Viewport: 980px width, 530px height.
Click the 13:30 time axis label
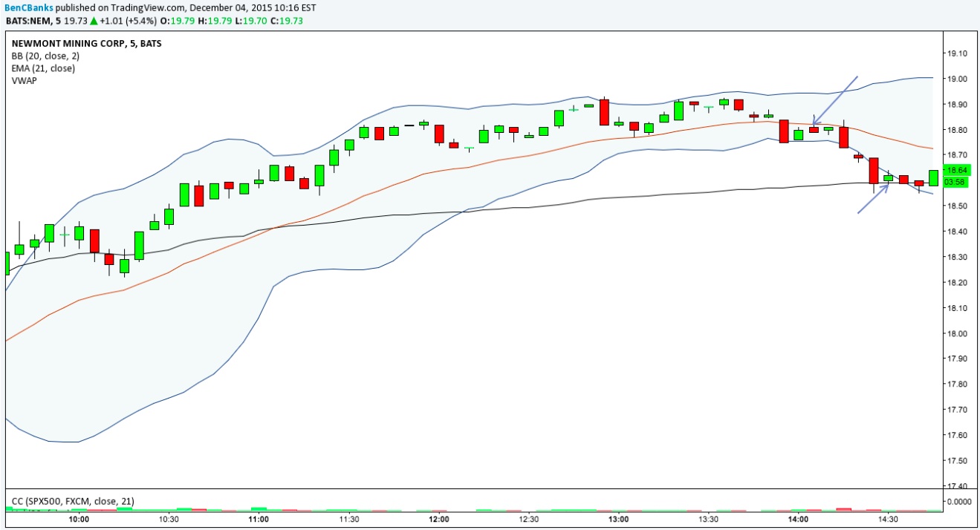pos(708,520)
